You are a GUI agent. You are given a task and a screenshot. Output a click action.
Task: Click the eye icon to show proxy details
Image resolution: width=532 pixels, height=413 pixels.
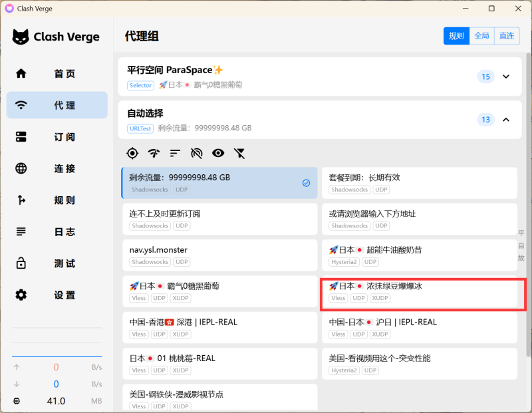point(217,153)
